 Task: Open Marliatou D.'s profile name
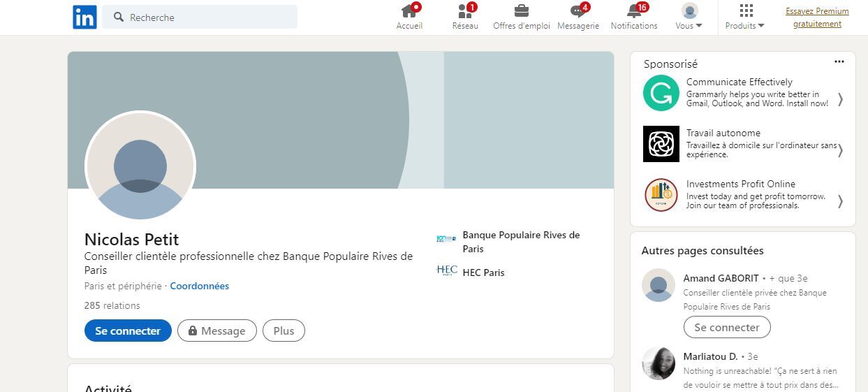click(x=710, y=356)
